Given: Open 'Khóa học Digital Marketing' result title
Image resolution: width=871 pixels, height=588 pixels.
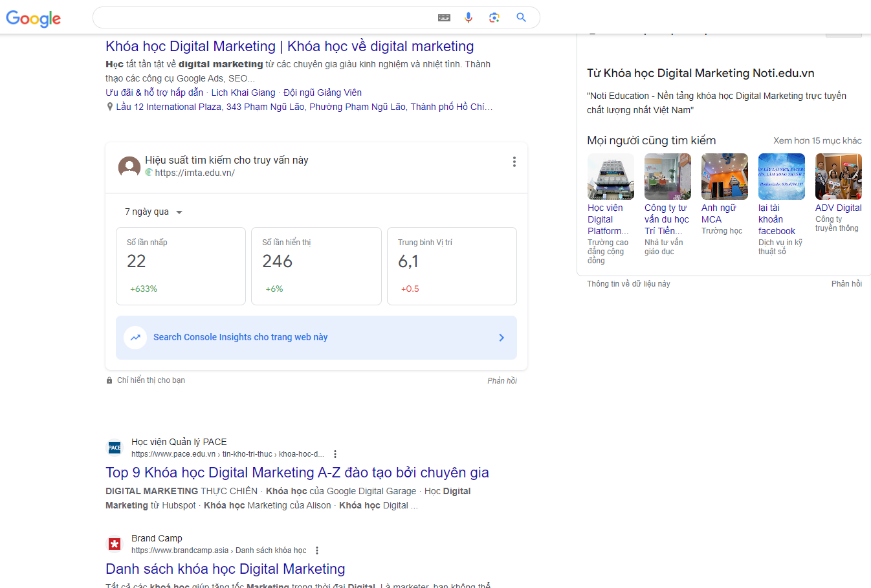Looking at the screenshot, I should tap(290, 47).
